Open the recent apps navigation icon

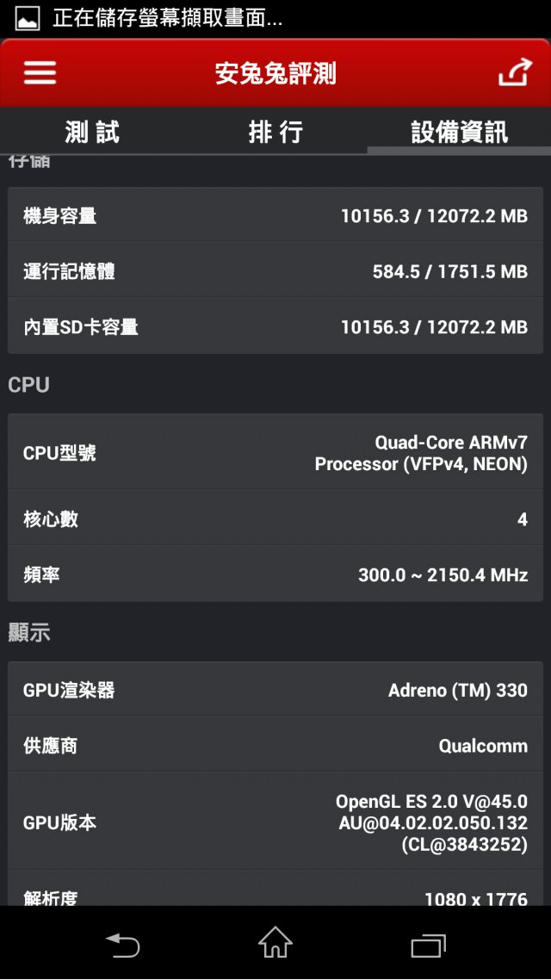click(x=429, y=946)
